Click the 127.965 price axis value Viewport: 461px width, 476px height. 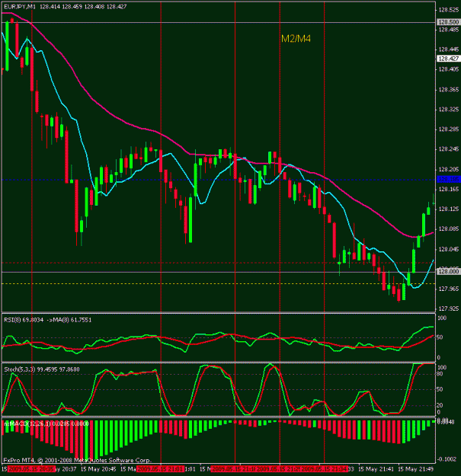click(449, 289)
